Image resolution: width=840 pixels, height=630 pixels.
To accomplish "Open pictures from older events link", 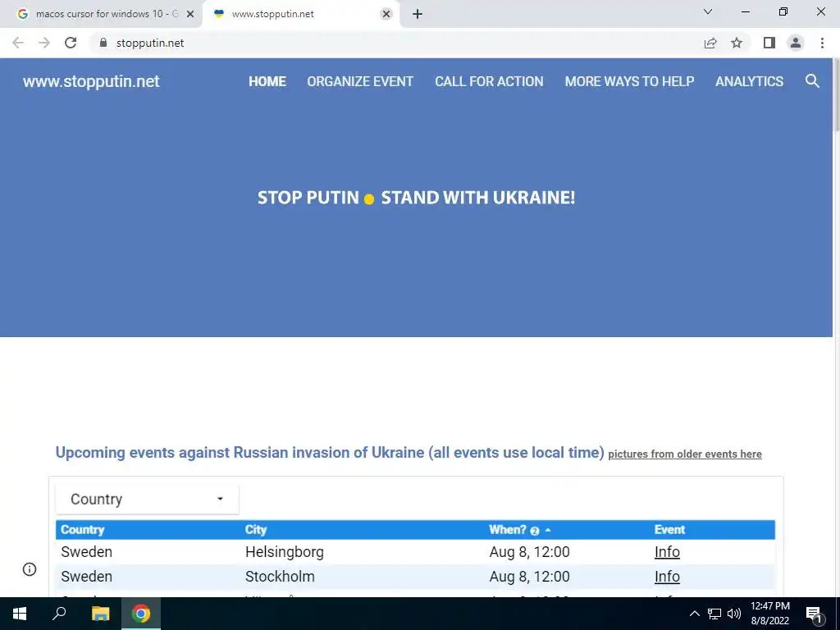I will [685, 454].
